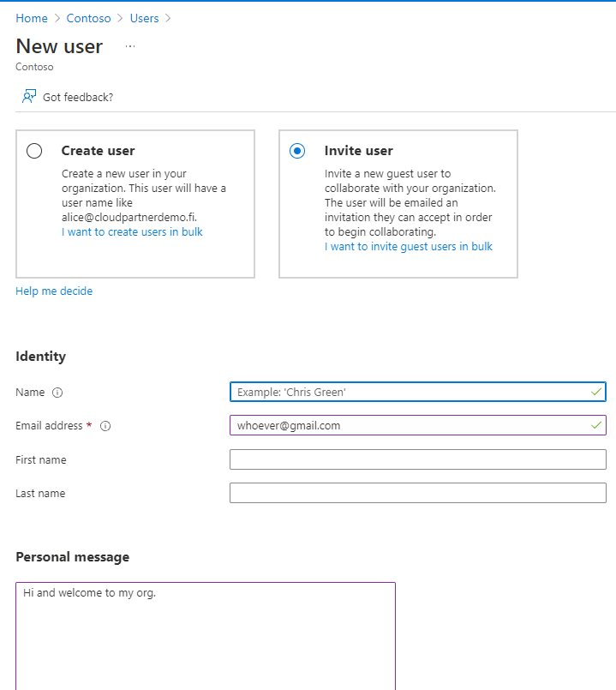Click the feedback person icon
616x690 pixels.
point(28,97)
